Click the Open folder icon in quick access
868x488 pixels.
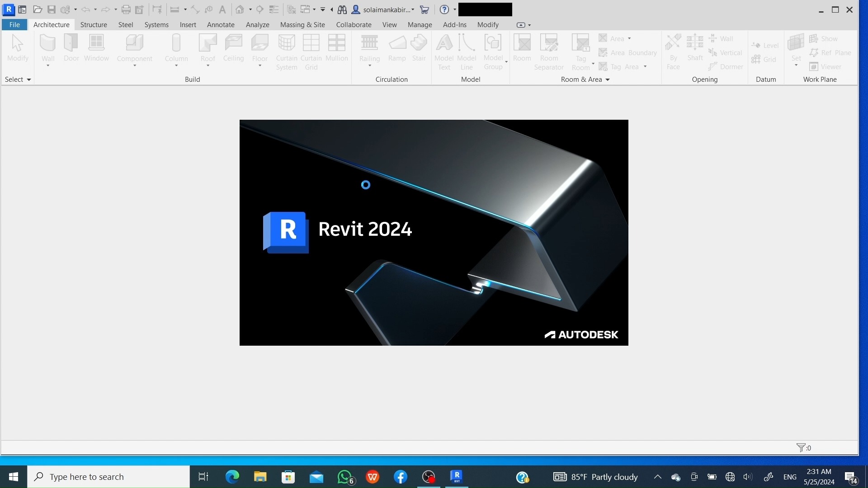[38, 9]
